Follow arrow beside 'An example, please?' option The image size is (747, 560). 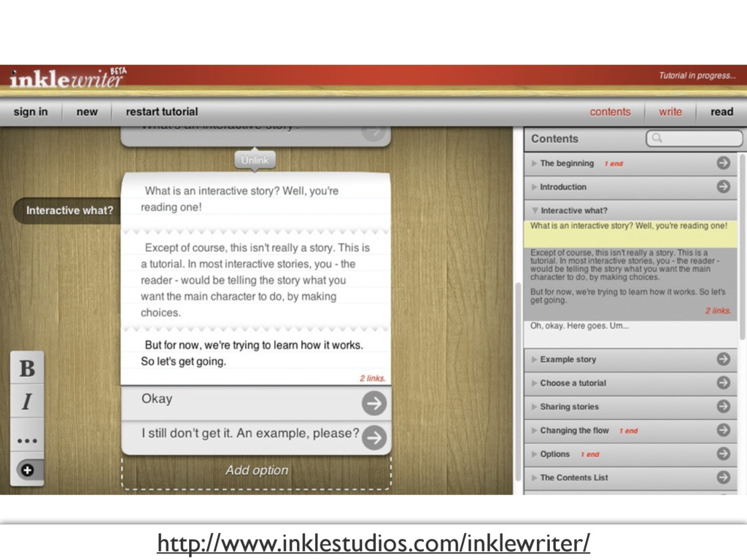(374, 437)
